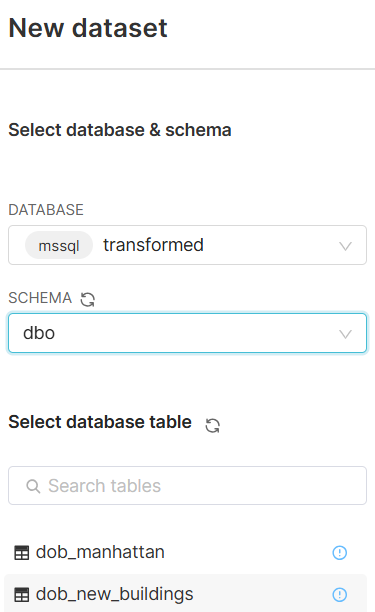Focus the Search tables input field

point(187,486)
